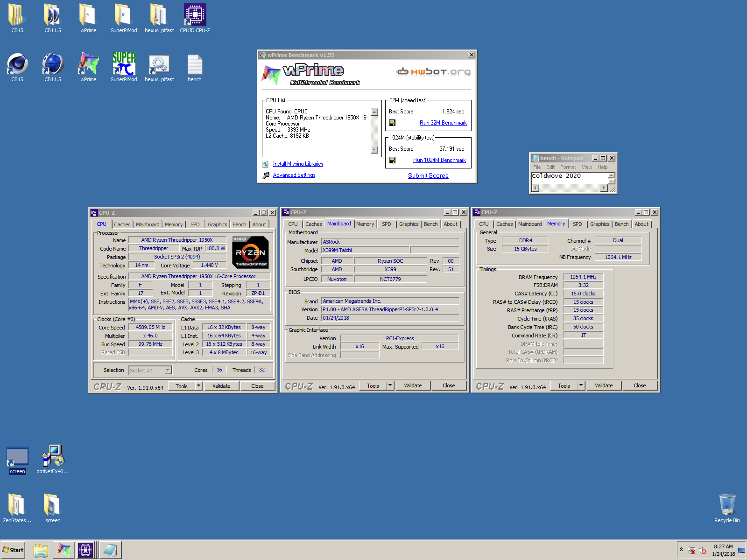Open About tab in Memory CPU-Z window

click(641, 224)
